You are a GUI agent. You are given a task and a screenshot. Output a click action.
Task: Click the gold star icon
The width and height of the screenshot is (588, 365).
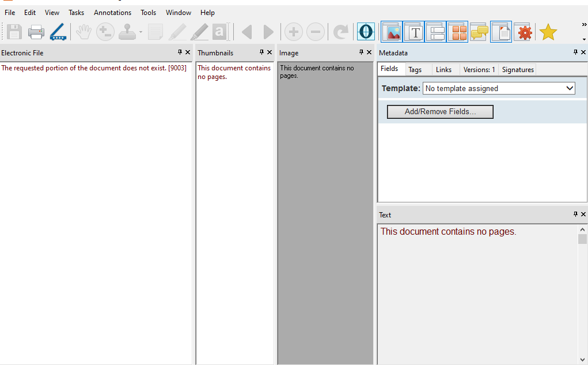(548, 32)
